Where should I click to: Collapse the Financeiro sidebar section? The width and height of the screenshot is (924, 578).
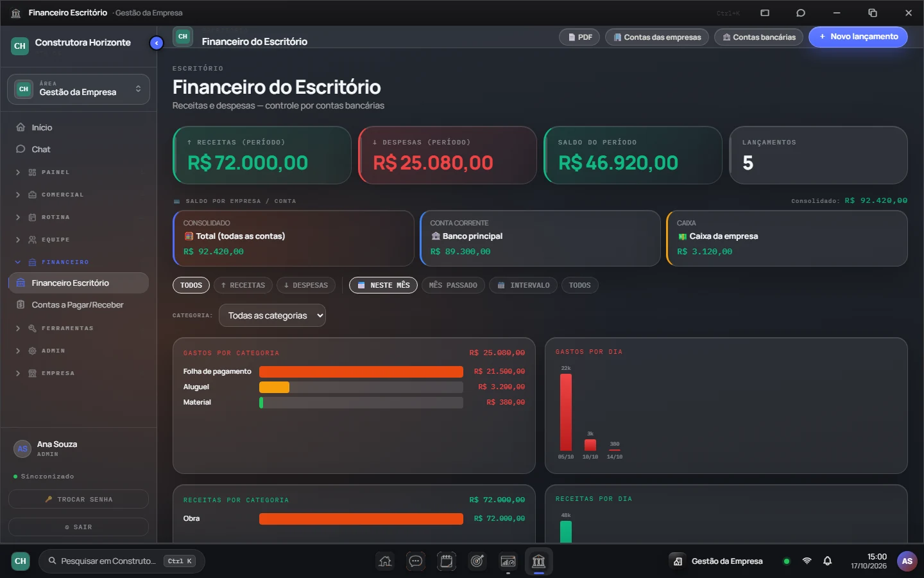pos(78,262)
